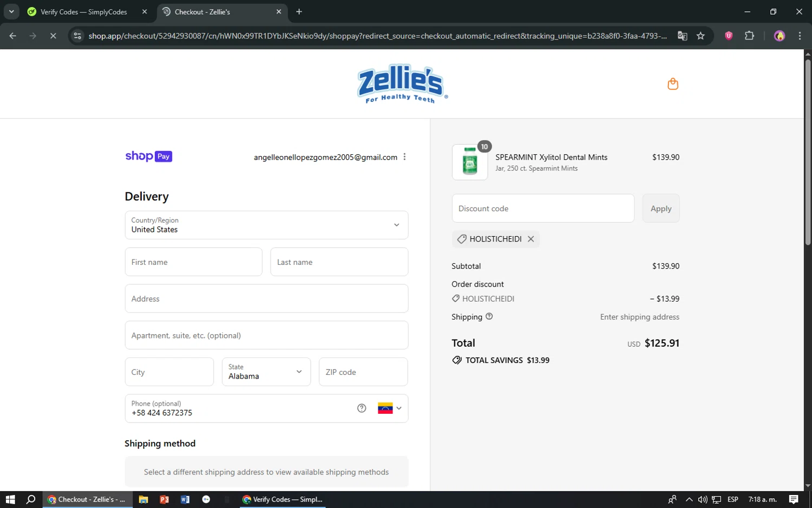Show hidden system tray icons
This screenshot has height=508, width=812.
(689, 499)
